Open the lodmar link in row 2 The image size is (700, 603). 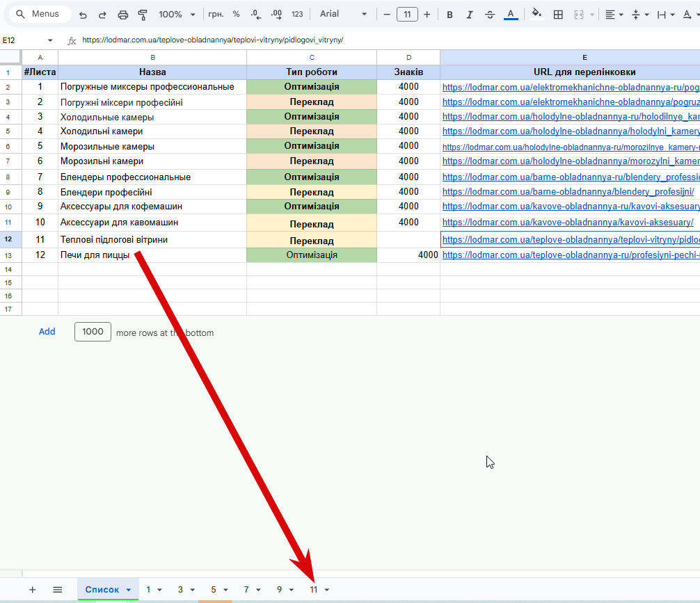click(x=571, y=88)
